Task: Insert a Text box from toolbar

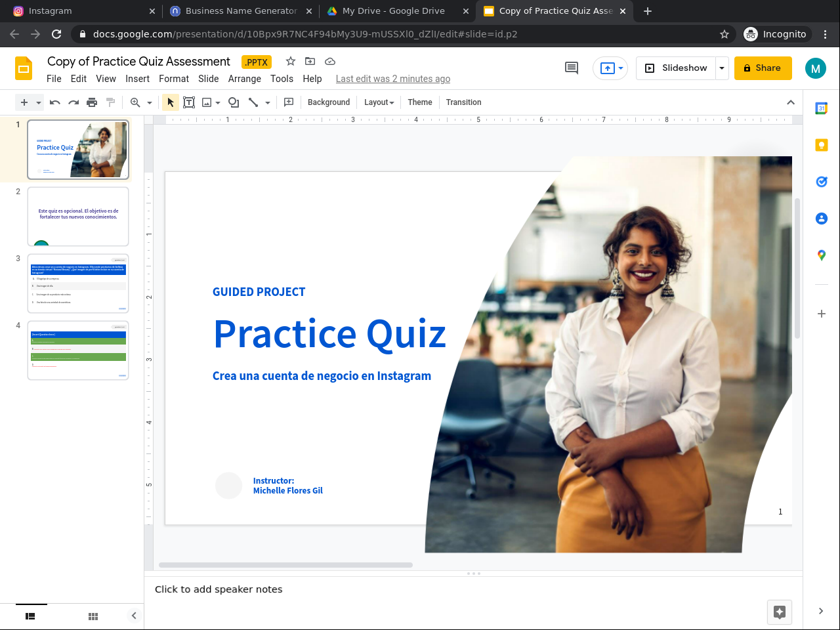Action: coord(189,102)
